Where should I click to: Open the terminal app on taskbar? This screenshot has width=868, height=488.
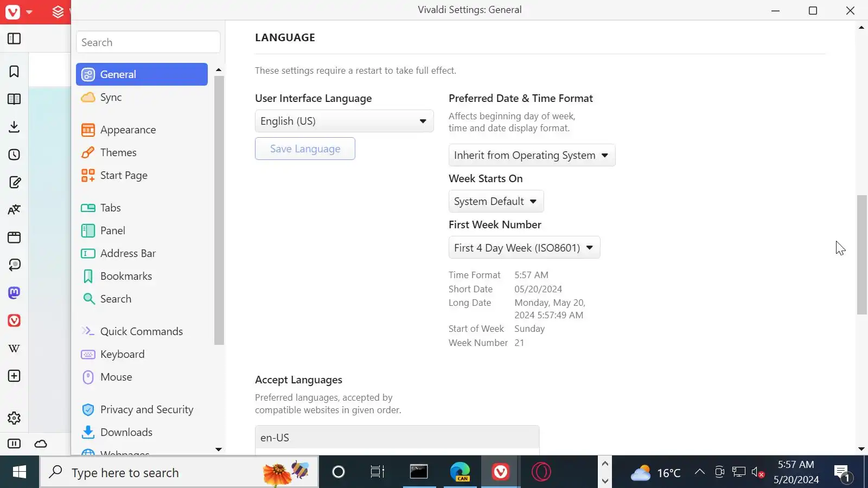click(x=419, y=472)
